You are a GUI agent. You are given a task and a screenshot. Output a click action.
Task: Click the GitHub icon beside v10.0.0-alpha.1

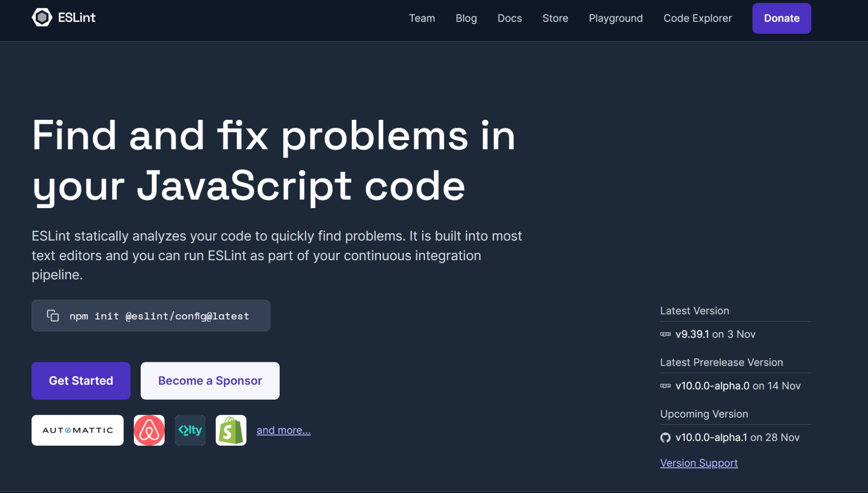(x=665, y=437)
